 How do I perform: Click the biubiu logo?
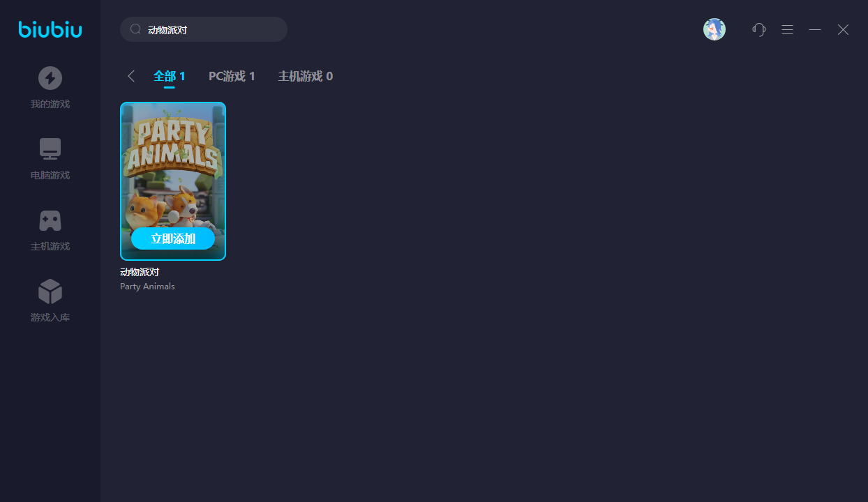50,29
